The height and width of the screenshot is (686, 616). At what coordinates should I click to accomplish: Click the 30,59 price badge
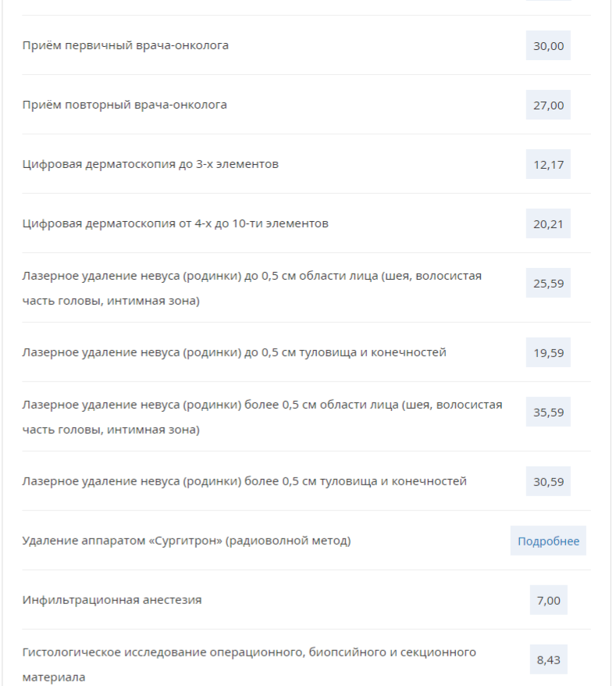pos(548,481)
